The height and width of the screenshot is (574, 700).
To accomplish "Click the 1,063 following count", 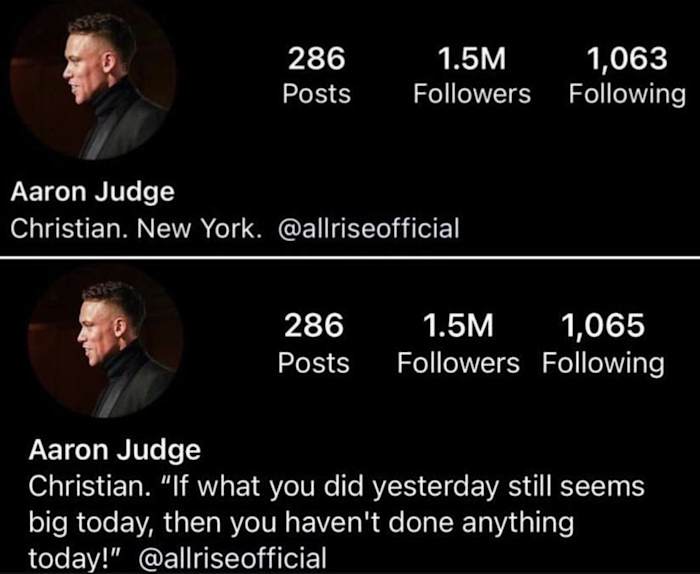I will point(627,60).
